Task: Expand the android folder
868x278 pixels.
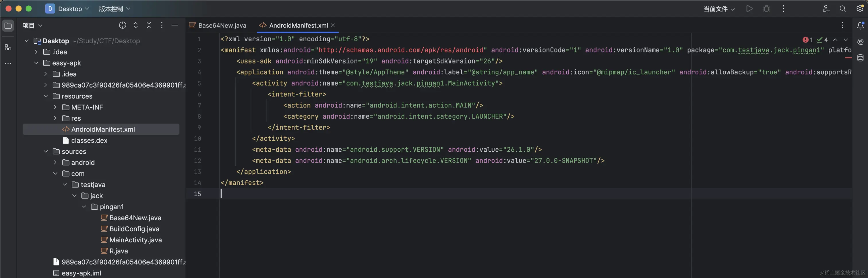Action: tap(55, 163)
